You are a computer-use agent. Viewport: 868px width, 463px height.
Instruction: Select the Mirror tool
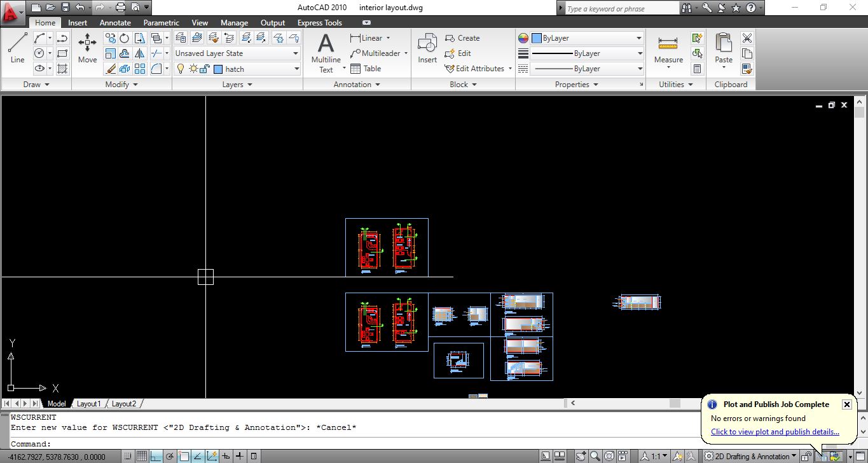click(x=140, y=53)
